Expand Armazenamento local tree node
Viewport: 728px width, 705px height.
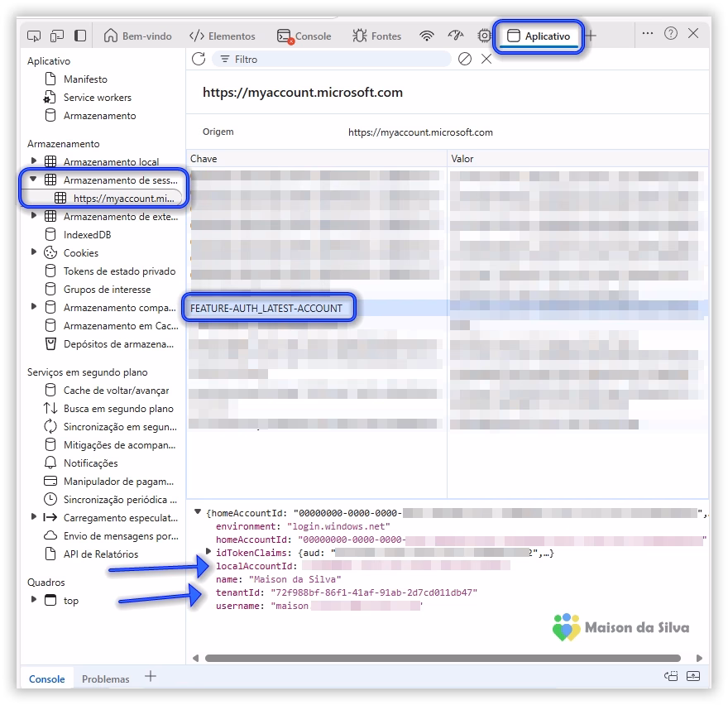pos(34,161)
